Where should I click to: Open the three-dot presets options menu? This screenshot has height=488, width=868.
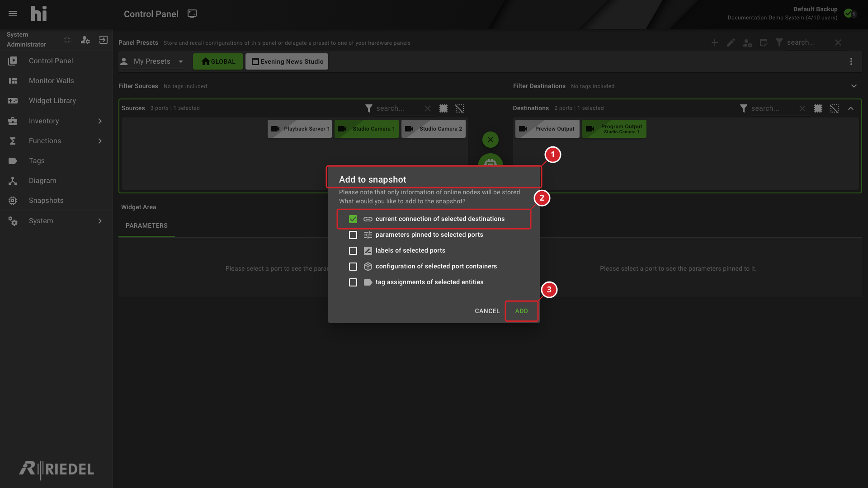pos(851,61)
